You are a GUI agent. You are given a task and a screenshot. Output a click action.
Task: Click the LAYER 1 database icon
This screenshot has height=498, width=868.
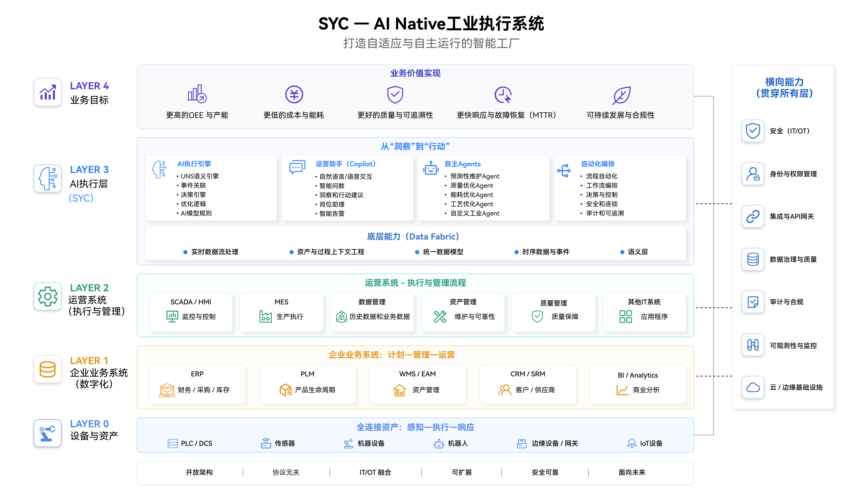[48, 369]
